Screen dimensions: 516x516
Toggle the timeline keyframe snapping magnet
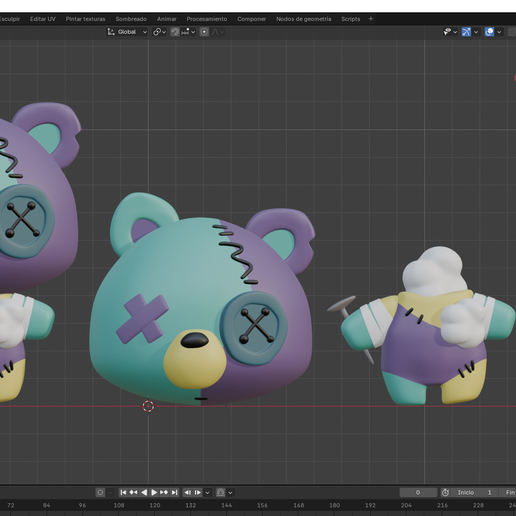coord(220,492)
